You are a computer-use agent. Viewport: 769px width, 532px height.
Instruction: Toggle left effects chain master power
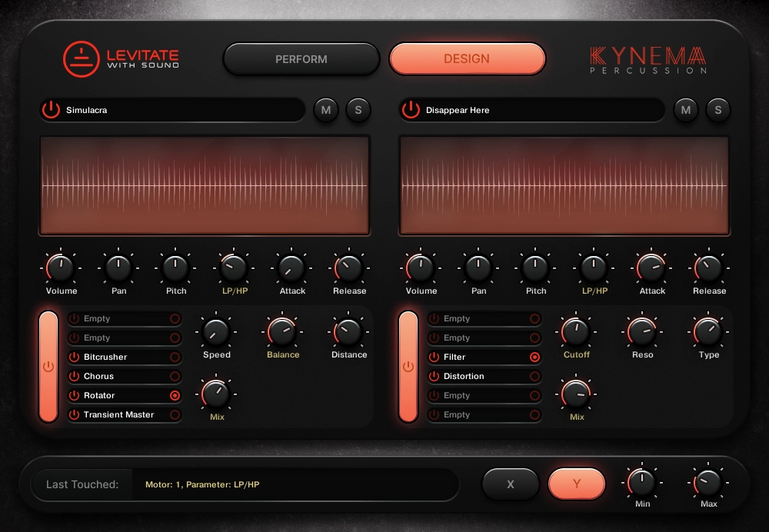point(48,367)
